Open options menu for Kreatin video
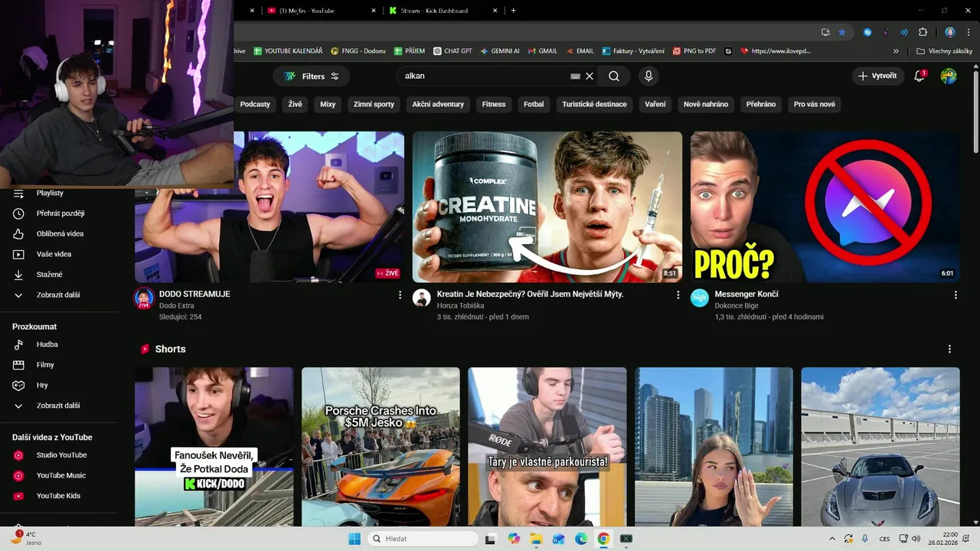Viewport: 980px width, 551px height. [678, 295]
